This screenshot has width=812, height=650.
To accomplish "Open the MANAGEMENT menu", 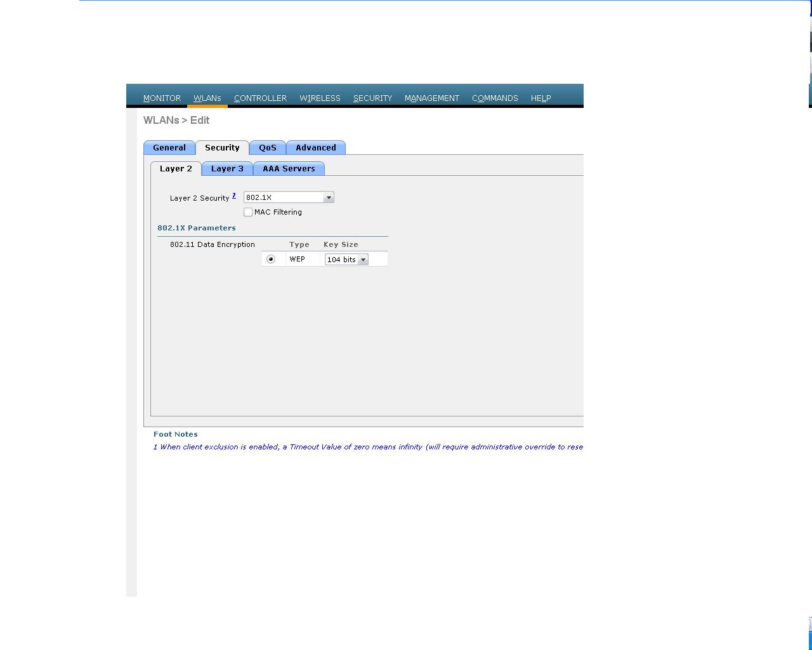I will pyautogui.click(x=431, y=98).
